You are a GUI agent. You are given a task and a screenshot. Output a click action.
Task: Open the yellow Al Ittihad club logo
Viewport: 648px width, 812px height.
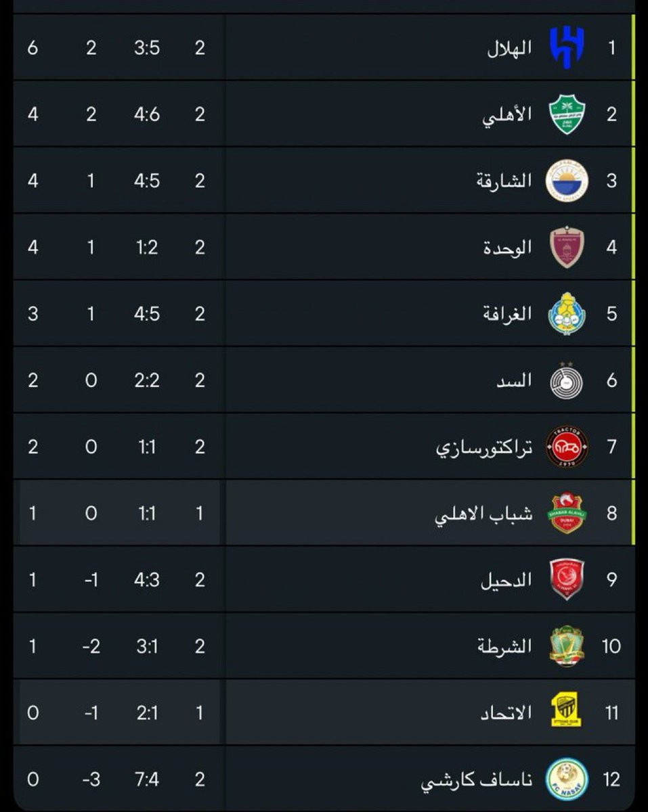click(x=566, y=712)
